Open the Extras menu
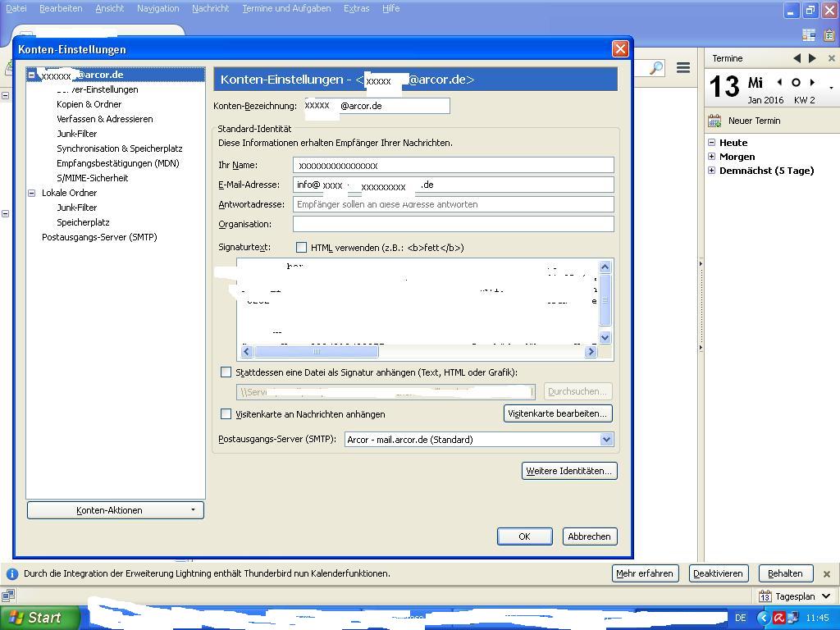Viewport: 840px width, 630px height. point(356,8)
